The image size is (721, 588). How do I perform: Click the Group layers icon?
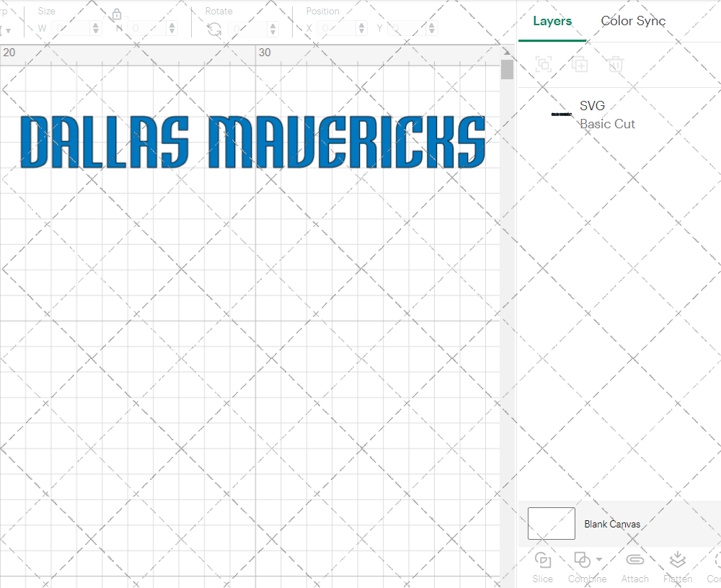544,64
